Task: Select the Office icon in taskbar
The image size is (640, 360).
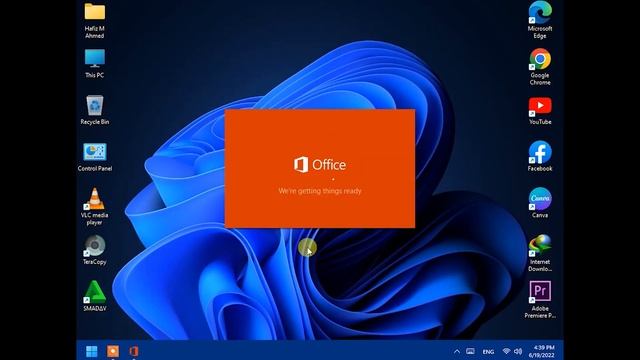Action: [x=133, y=351]
